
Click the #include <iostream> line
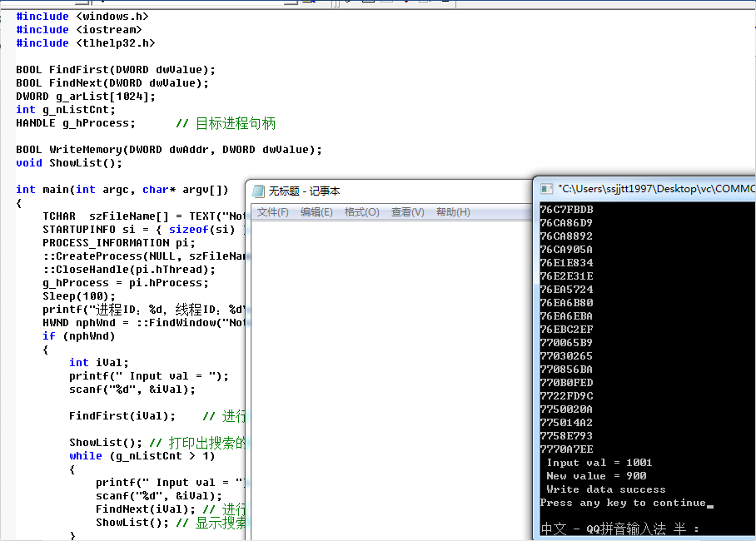point(78,30)
